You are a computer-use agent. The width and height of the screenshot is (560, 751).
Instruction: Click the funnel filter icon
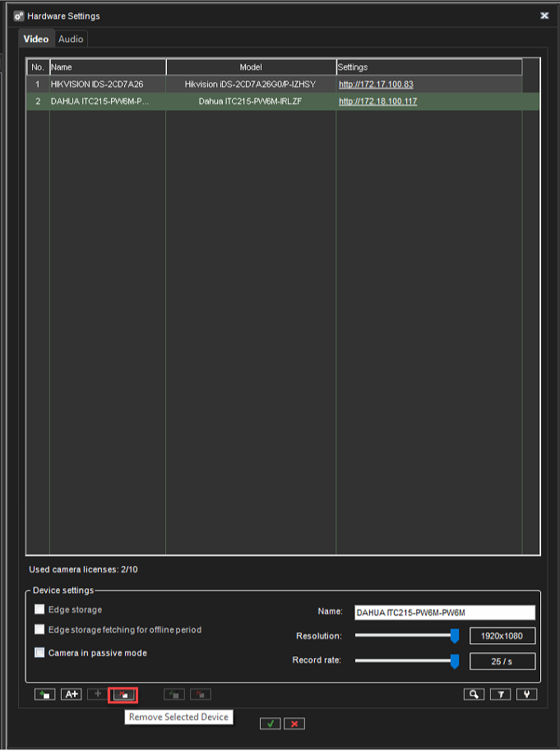(x=500, y=694)
